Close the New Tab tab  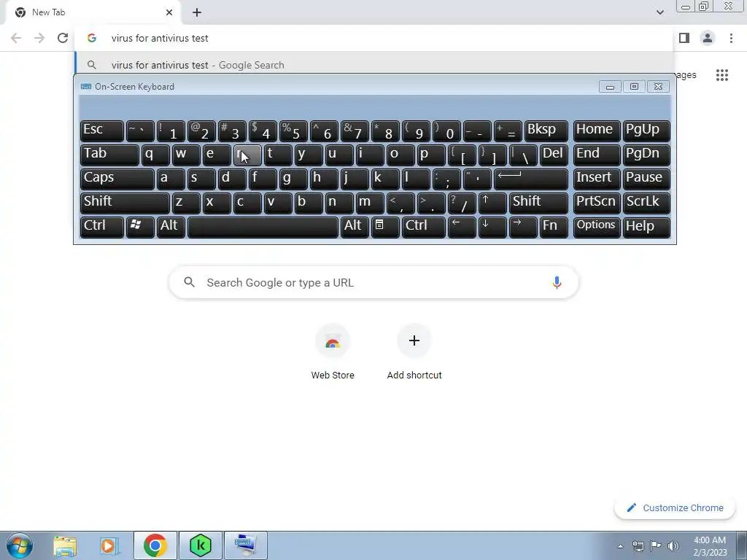(169, 12)
